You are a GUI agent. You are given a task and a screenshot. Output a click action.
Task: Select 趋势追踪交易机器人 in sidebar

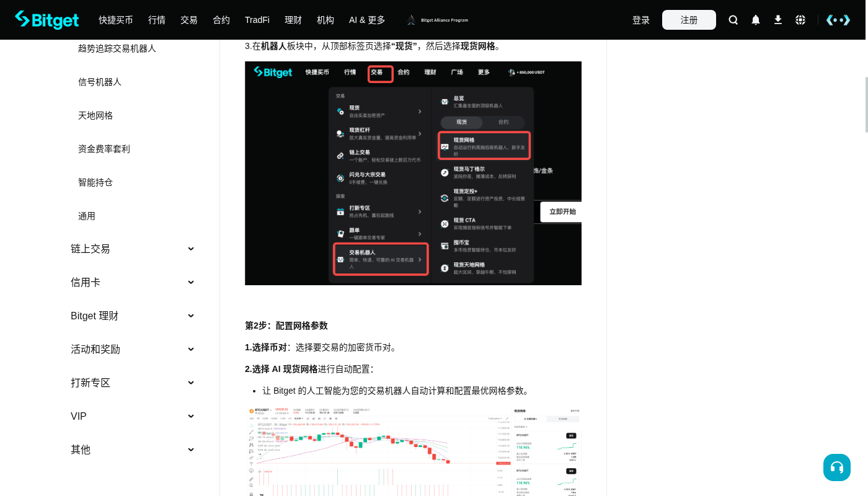(x=117, y=48)
